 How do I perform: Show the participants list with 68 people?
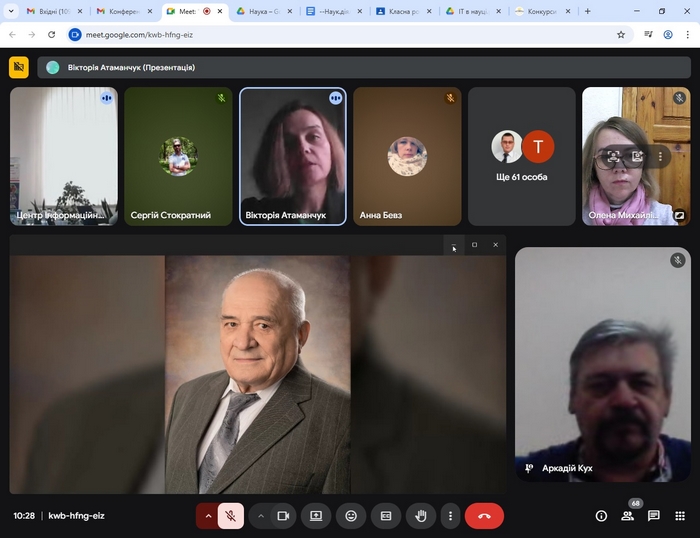click(628, 516)
